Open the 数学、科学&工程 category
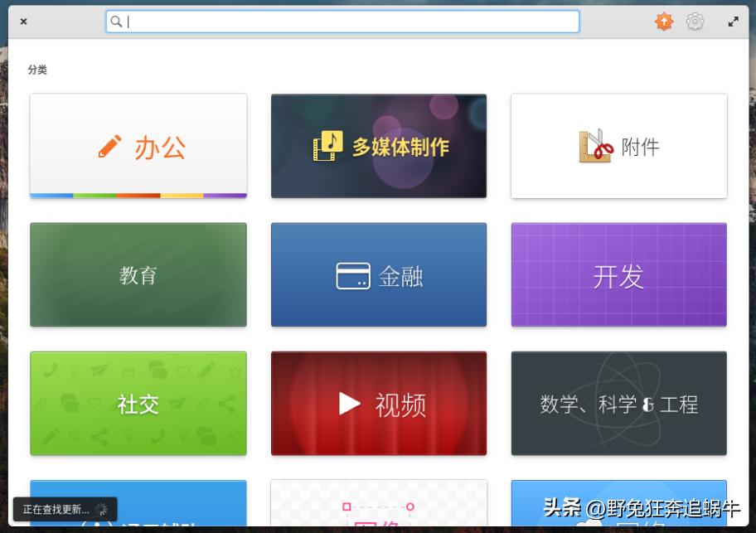Screen dimensions: 756x533 point(618,404)
